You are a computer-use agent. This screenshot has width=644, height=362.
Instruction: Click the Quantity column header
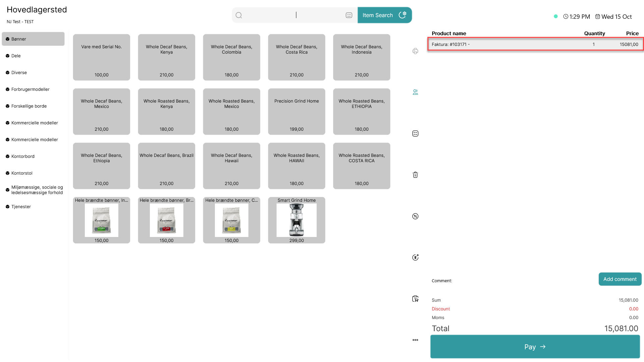coord(594,33)
